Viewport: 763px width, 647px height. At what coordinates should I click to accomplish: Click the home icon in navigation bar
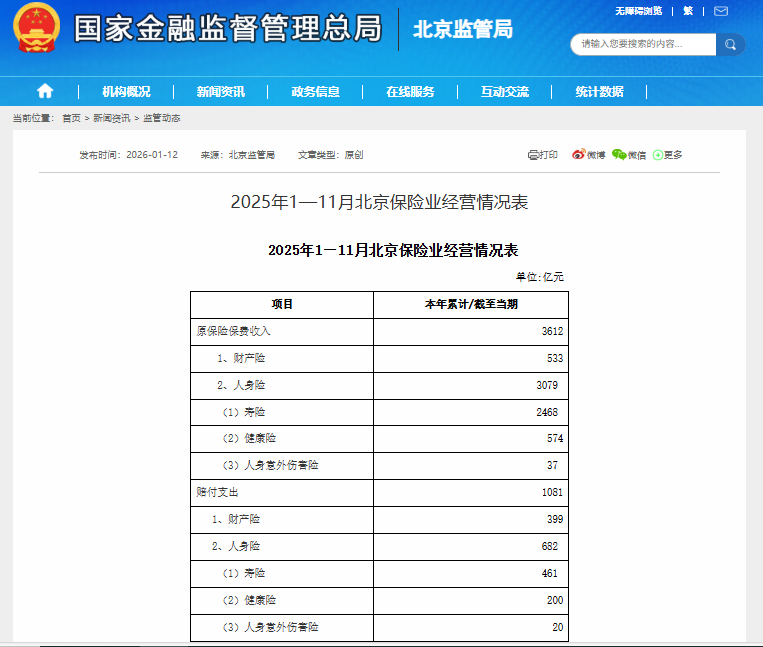click(45, 91)
